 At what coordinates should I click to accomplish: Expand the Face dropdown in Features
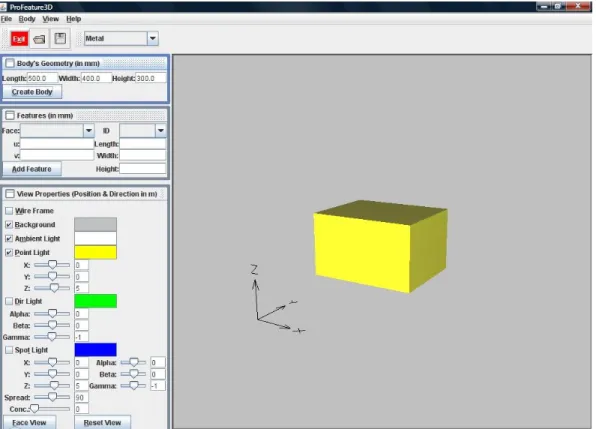89,131
